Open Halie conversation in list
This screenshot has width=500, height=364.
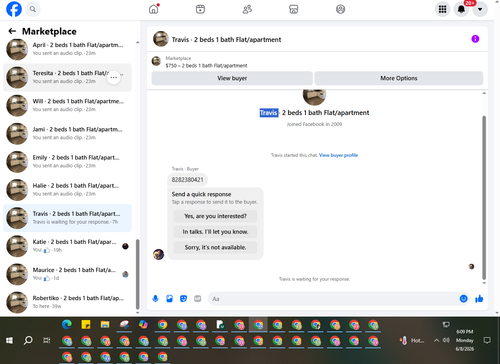pos(67,190)
